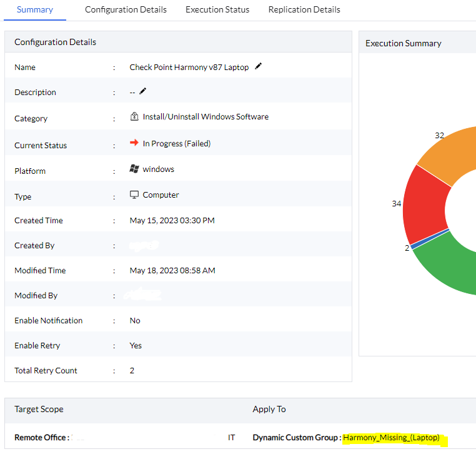This screenshot has height=454, width=476.
Task: Click the windows platform text
Action: pyautogui.click(x=159, y=169)
